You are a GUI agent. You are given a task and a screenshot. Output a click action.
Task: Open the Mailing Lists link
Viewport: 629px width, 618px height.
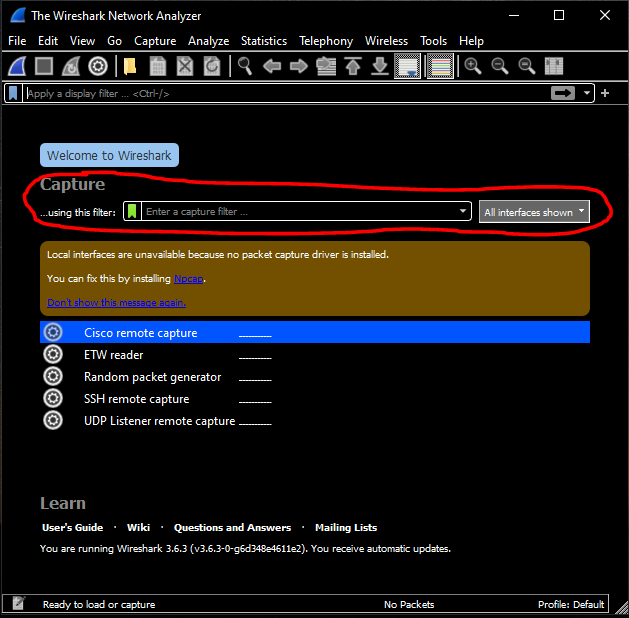click(346, 527)
